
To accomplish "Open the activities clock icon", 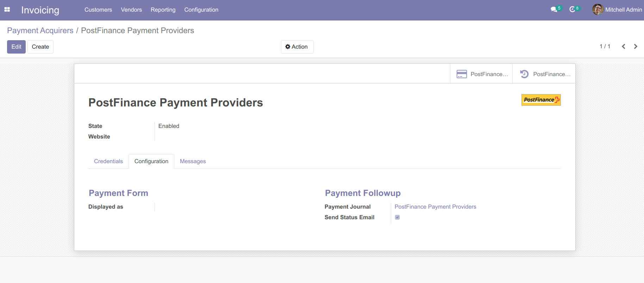I will (x=573, y=10).
